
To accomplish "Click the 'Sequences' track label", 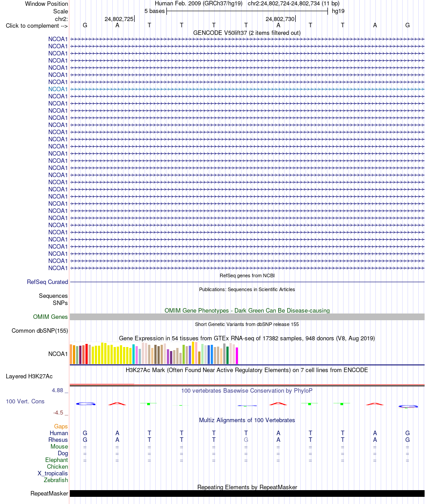I will point(53,296).
